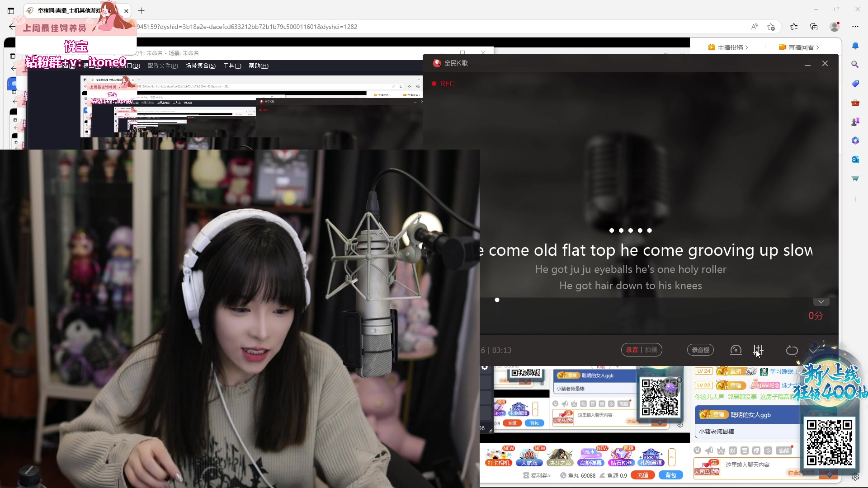
Task: Click the 录音棚 studio button
Action: point(700,350)
